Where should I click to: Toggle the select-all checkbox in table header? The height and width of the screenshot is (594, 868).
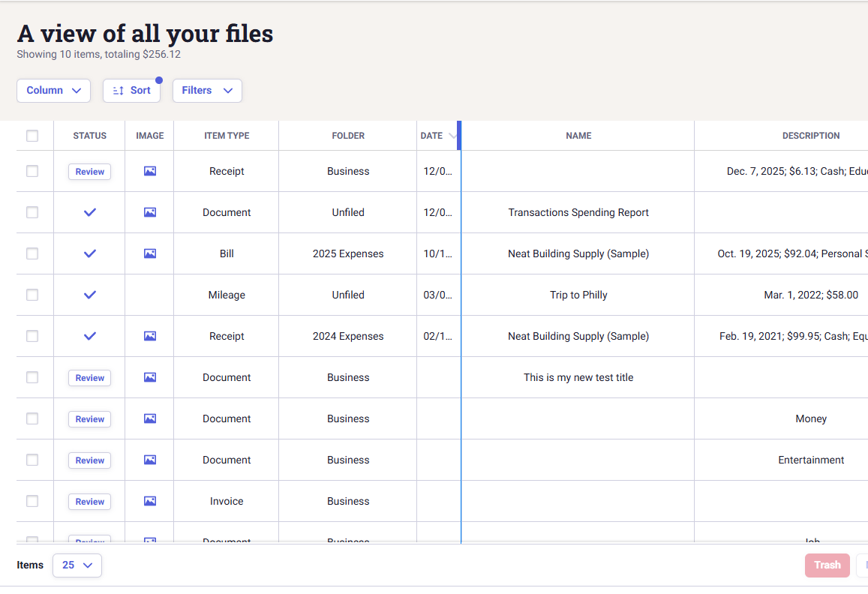(x=32, y=136)
